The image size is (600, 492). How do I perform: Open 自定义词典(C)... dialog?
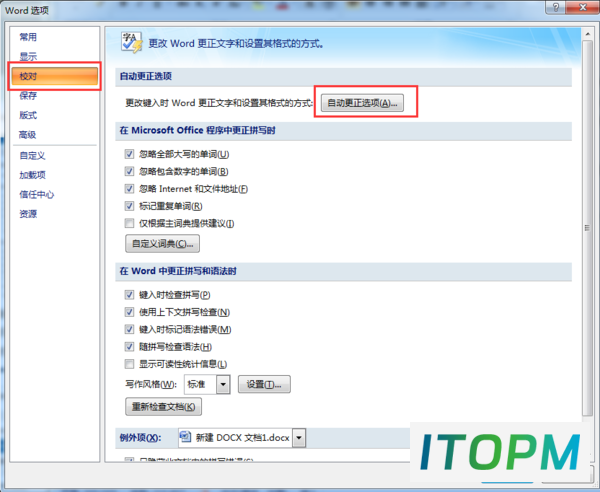point(162,244)
